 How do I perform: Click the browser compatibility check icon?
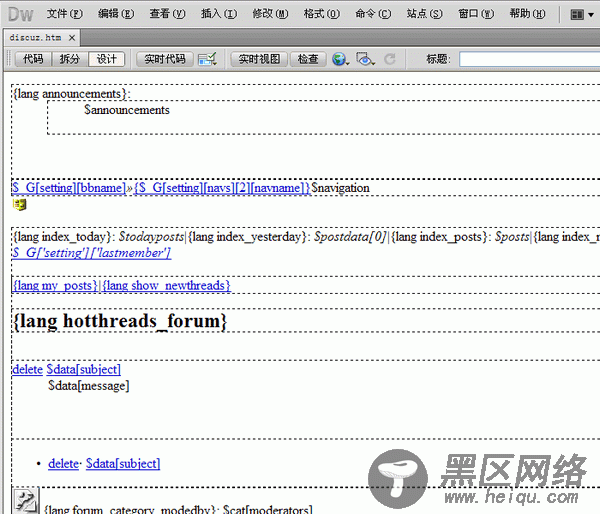(x=207, y=59)
